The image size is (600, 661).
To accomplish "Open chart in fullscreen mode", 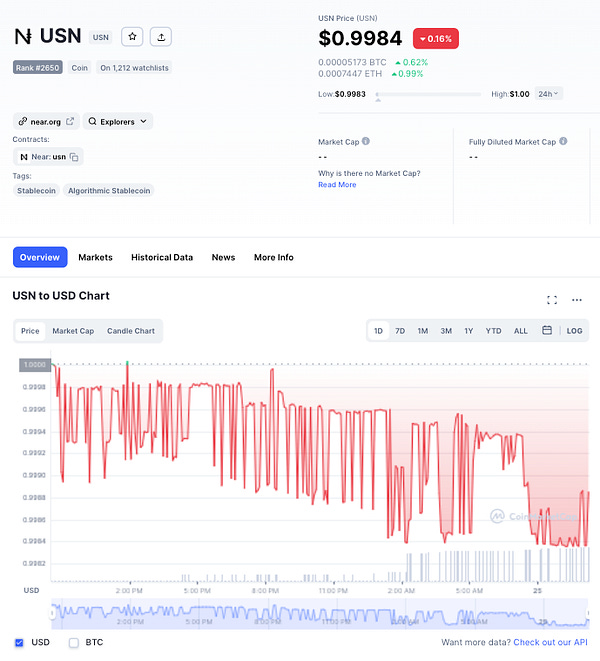I will 552,300.
